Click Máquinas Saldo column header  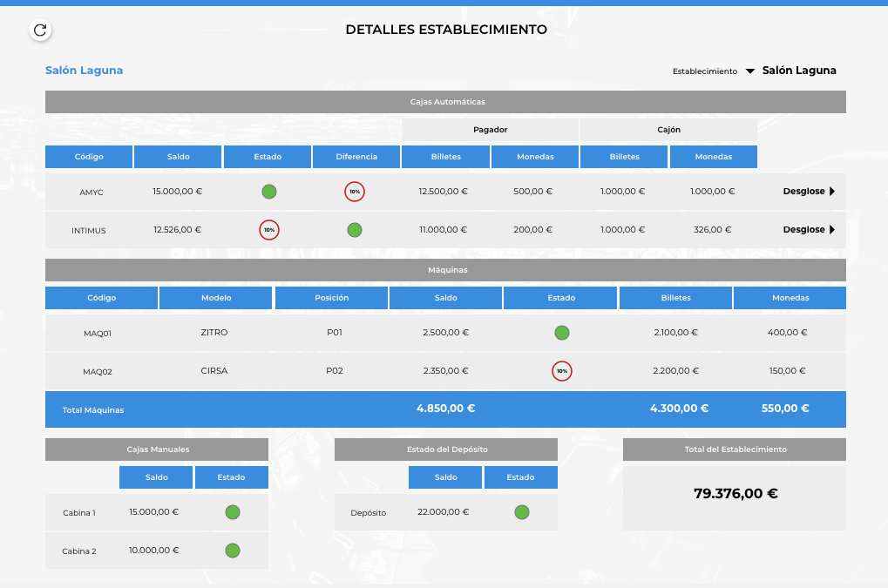click(x=445, y=298)
